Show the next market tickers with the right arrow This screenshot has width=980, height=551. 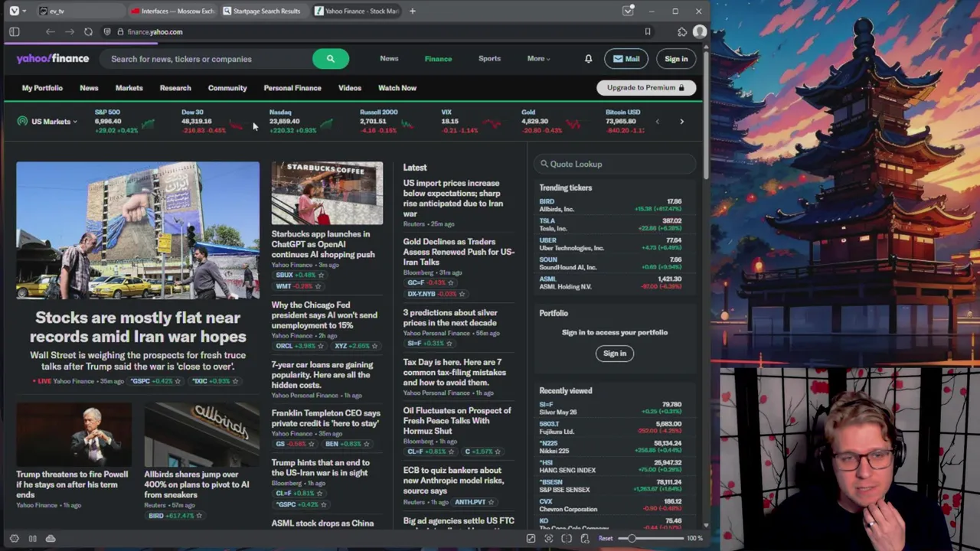(681, 122)
